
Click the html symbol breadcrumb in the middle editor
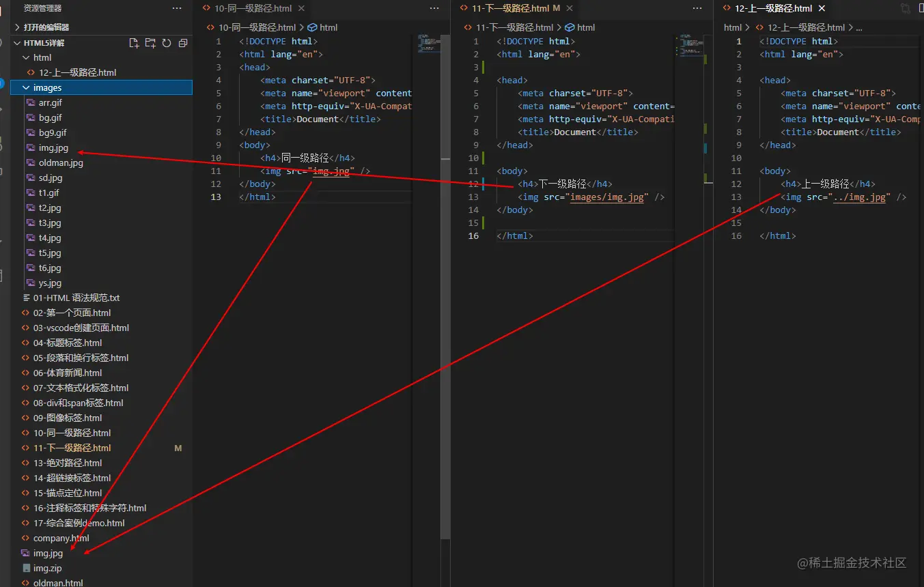pos(580,27)
